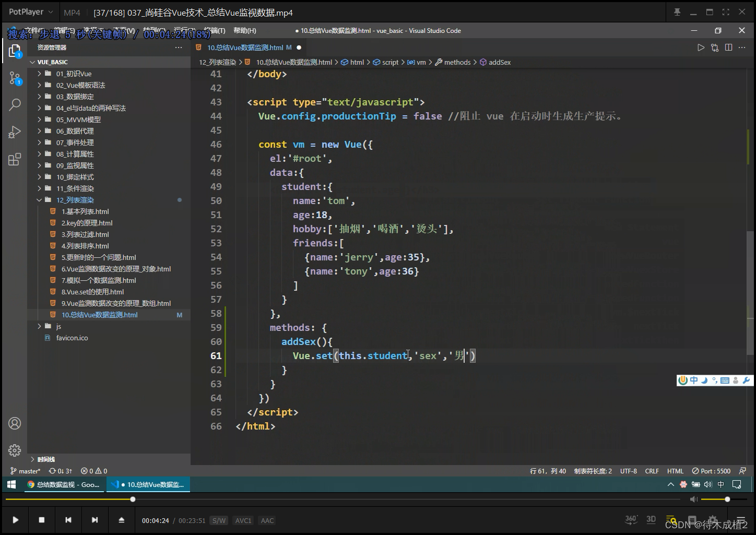
Task: Open the PotPlayer main menu dropdown
Action: 30,12
